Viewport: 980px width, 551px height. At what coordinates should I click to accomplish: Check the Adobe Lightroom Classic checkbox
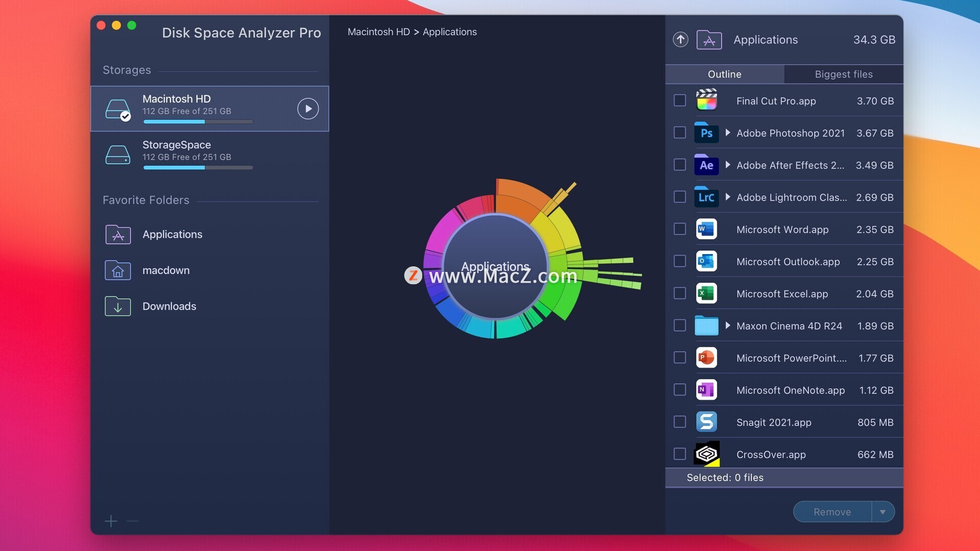click(x=680, y=197)
